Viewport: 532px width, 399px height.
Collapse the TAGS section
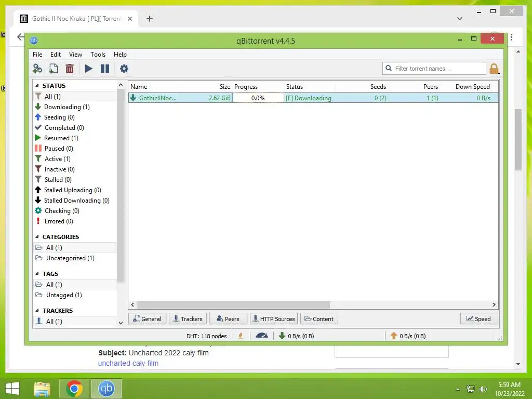(x=37, y=273)
